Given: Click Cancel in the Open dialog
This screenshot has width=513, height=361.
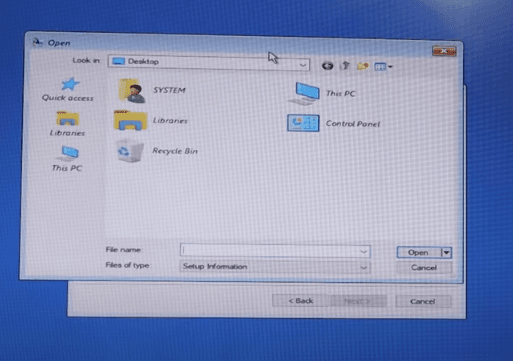Looking at the screenshot, I should [424, 268].
